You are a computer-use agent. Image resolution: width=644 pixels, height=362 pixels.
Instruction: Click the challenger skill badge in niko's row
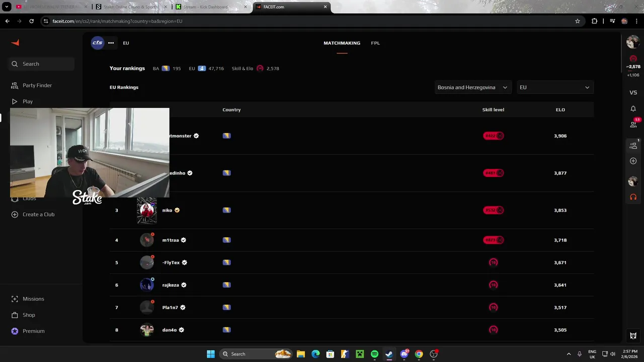493,210
